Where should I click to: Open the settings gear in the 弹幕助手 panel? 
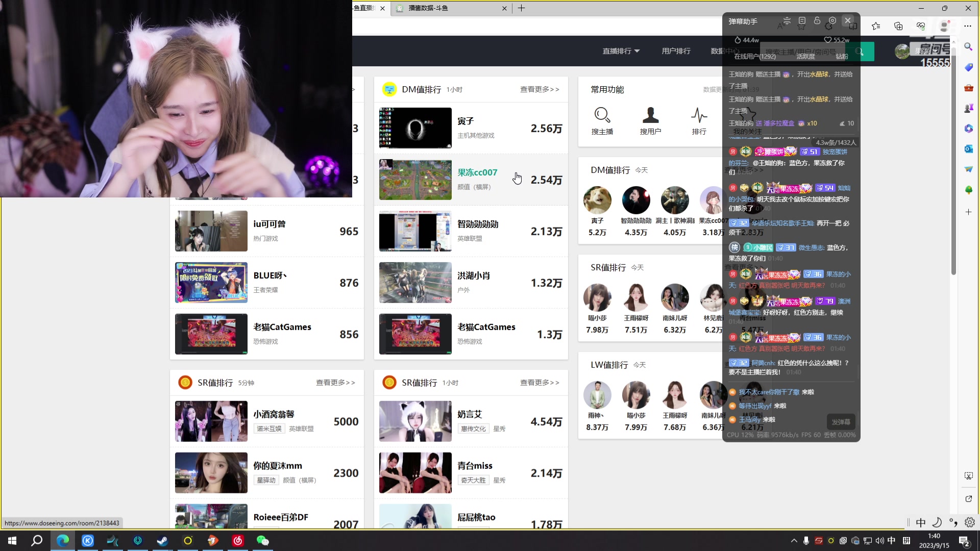tap(832, 21)
